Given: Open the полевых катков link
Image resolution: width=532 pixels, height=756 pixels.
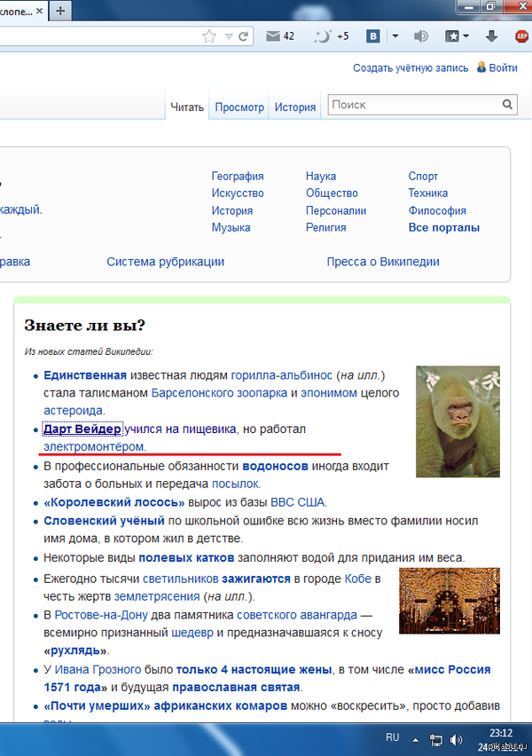Looking at the screenshot, I should pyautogui.click(x=186, y=558).
